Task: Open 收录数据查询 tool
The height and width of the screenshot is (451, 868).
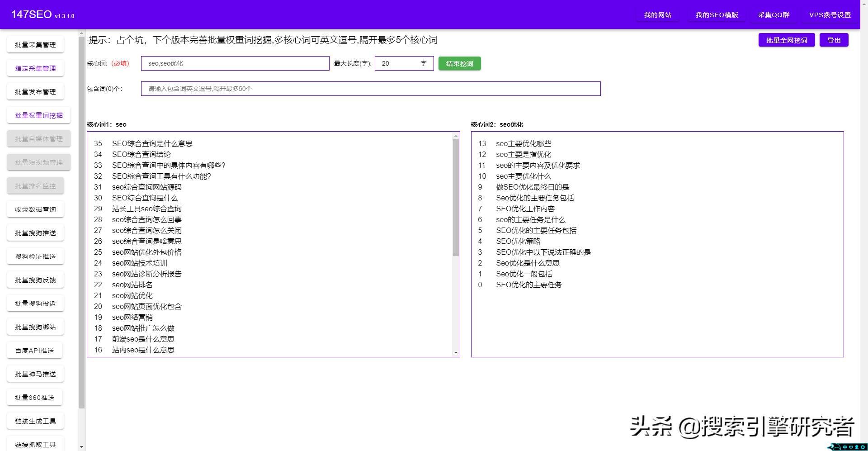Action: (x=35, y=209)
